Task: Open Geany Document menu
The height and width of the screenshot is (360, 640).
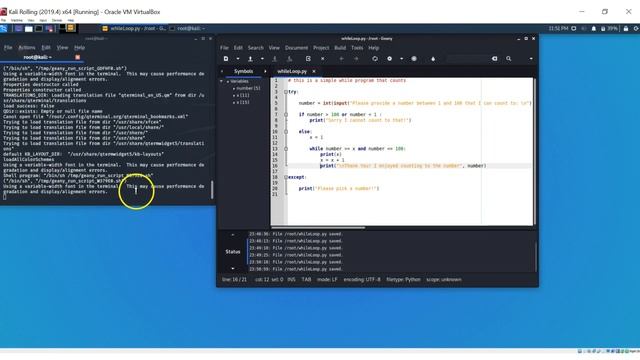Action: [296, 48]
